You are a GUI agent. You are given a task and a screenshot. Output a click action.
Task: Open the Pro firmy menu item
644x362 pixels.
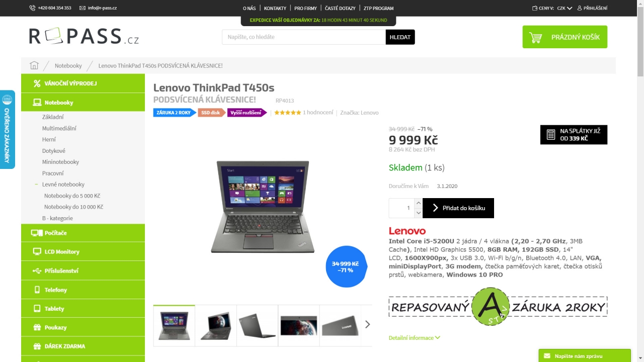point(305,8)
